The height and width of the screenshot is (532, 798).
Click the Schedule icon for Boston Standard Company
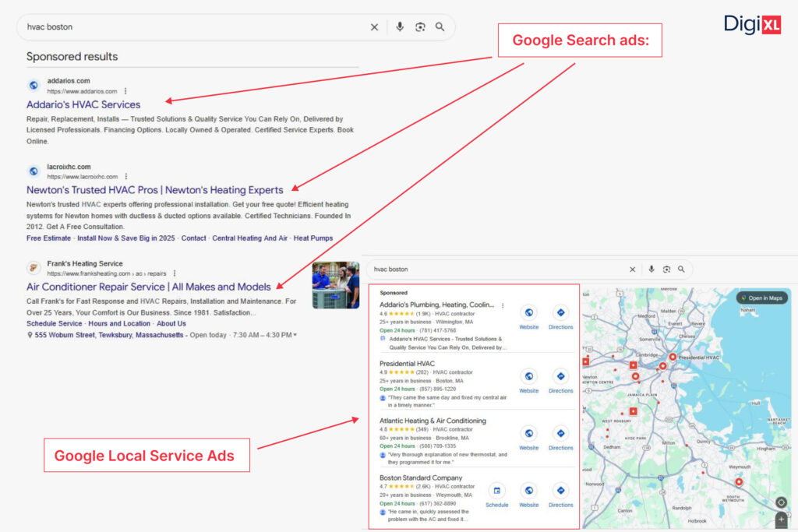[497, 489]
